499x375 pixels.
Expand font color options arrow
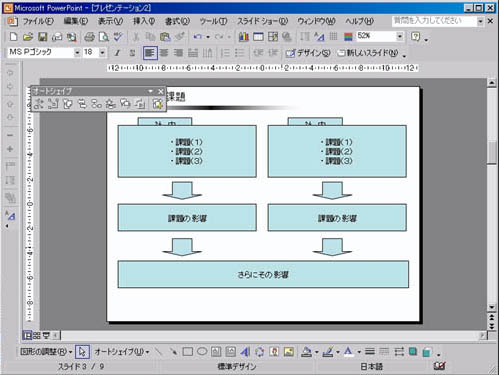[359, 352]
